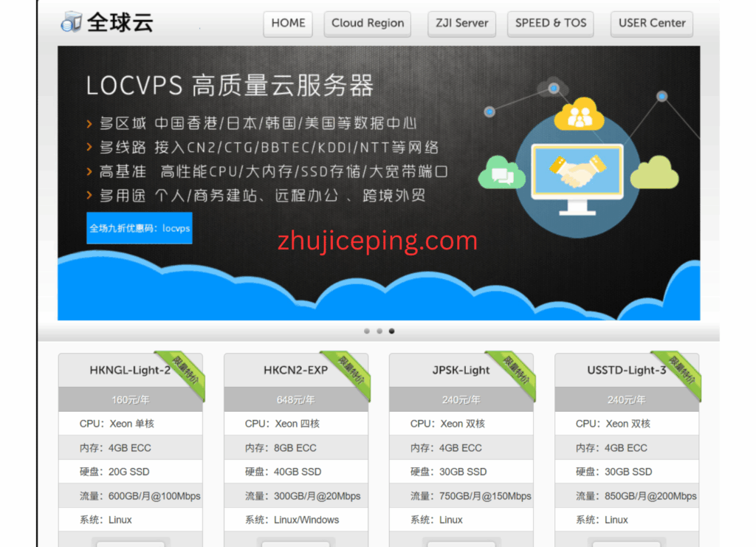756x547 pixels.
Task: Select the second carousel slide dot
Action: coord(379,331)
